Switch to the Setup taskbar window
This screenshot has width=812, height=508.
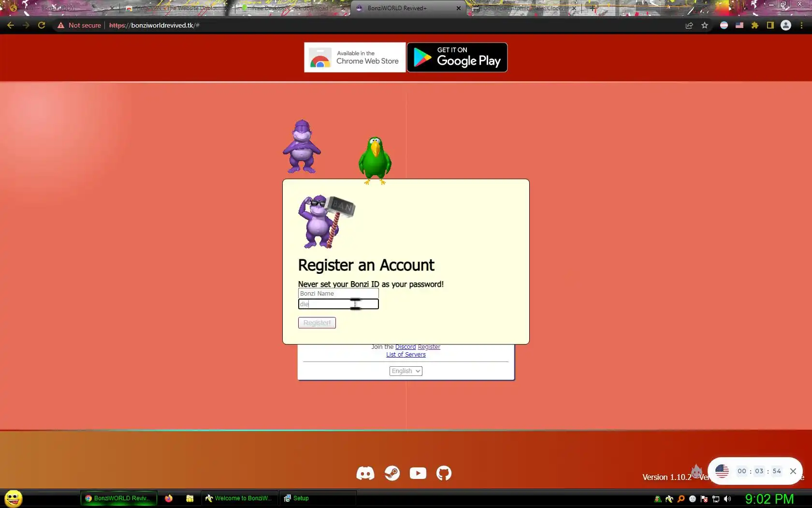click(318, 498)
